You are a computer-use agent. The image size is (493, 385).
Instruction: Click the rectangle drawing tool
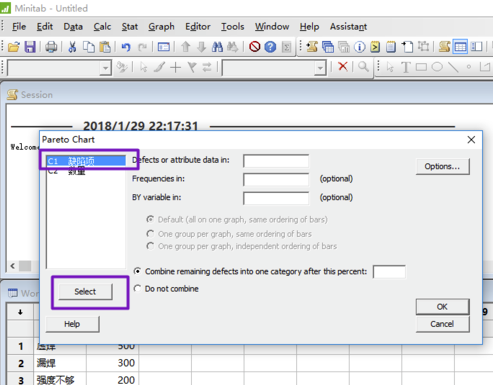click(x=421, y=67)
